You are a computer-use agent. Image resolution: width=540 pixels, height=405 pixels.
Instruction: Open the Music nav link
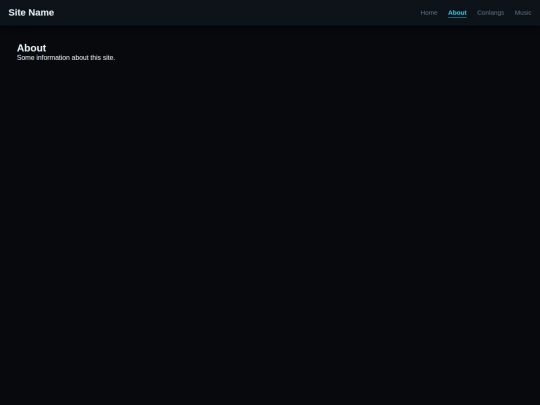tap(523, 13)
